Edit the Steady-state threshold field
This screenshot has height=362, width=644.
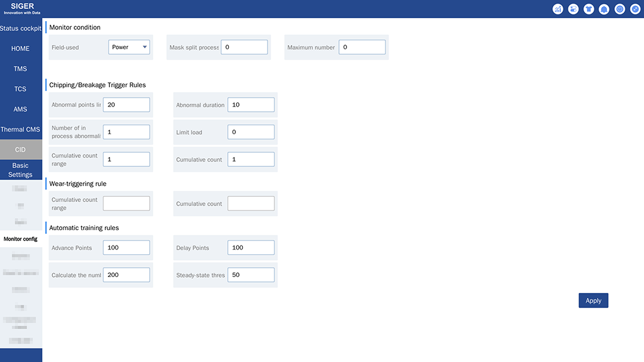[251, 275]
